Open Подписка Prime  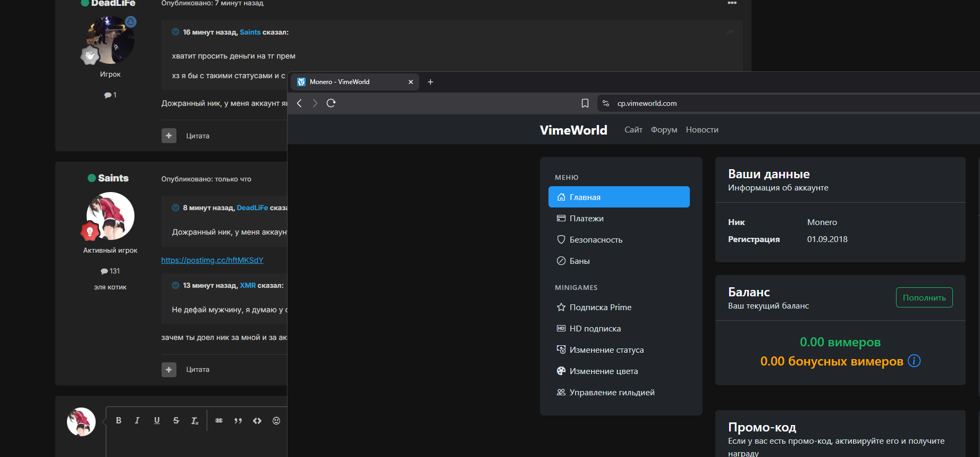point(619,307)
